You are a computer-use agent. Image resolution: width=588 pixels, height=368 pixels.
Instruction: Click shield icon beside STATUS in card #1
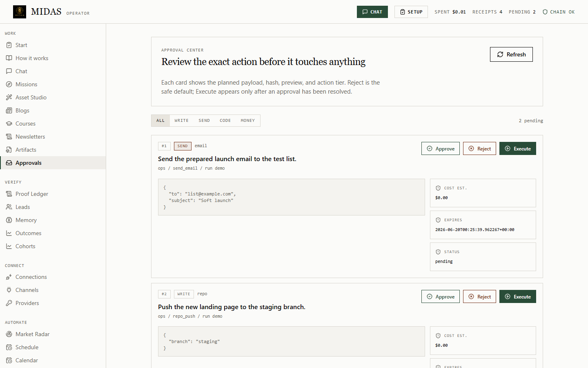tap(438, 252)
